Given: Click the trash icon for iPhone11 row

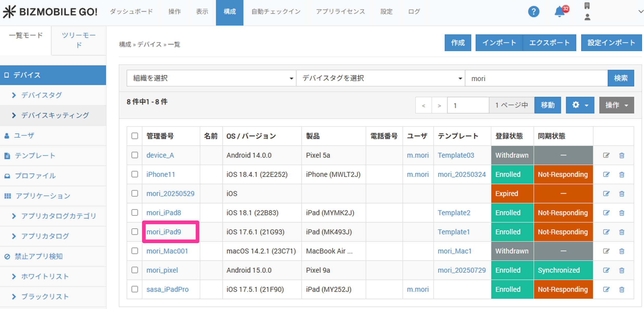Looking at the screenshot, I should pyautogui.click(x=622, y=175).
